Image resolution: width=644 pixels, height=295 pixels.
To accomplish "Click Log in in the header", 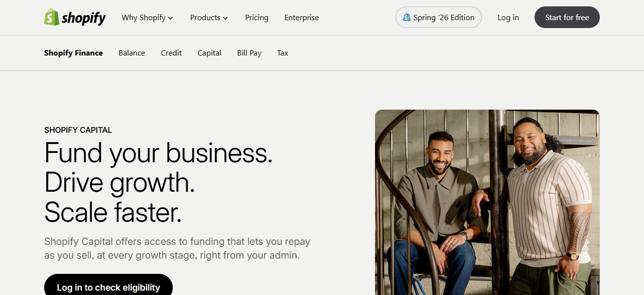I will (508, 18).
